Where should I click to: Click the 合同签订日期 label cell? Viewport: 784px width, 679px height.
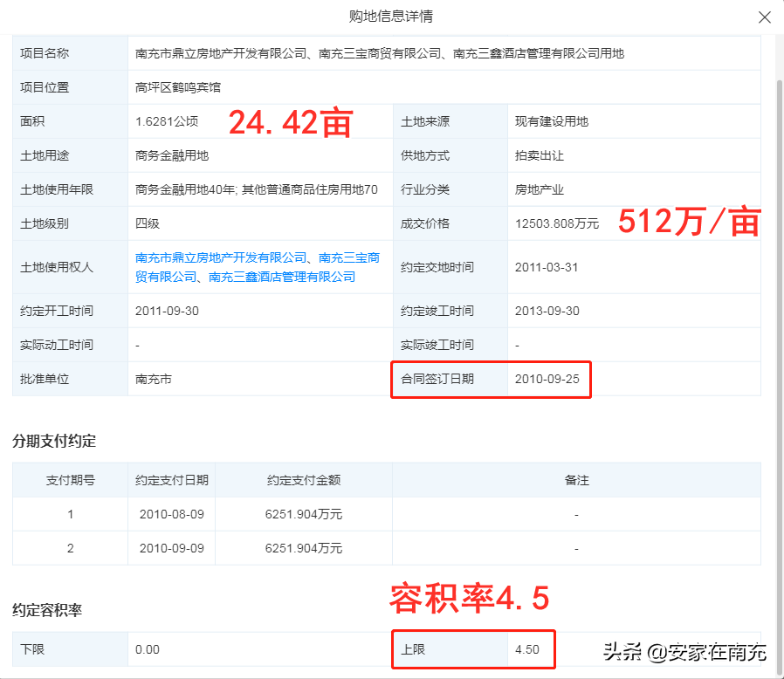[x=450, y=379]
